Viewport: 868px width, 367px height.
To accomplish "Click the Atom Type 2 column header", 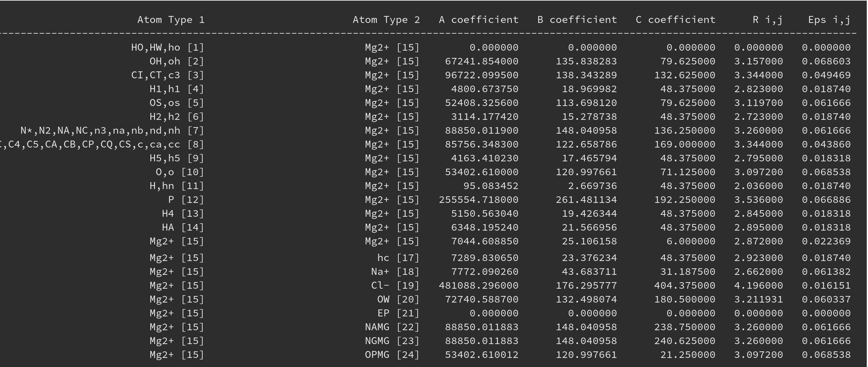I will tap(386, 20).
